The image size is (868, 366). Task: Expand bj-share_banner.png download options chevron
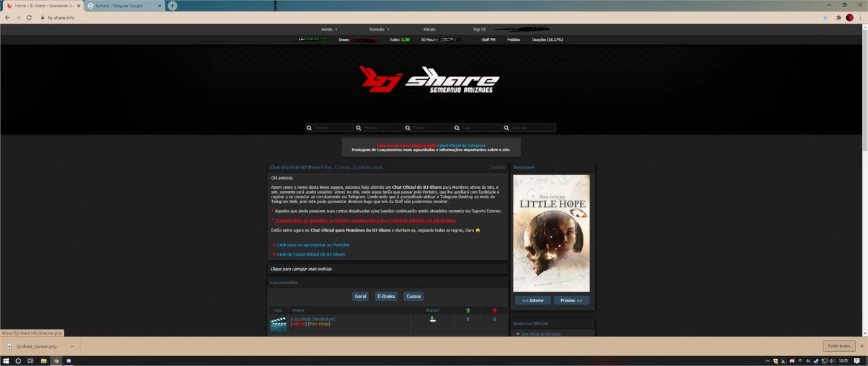pos(72,346)
